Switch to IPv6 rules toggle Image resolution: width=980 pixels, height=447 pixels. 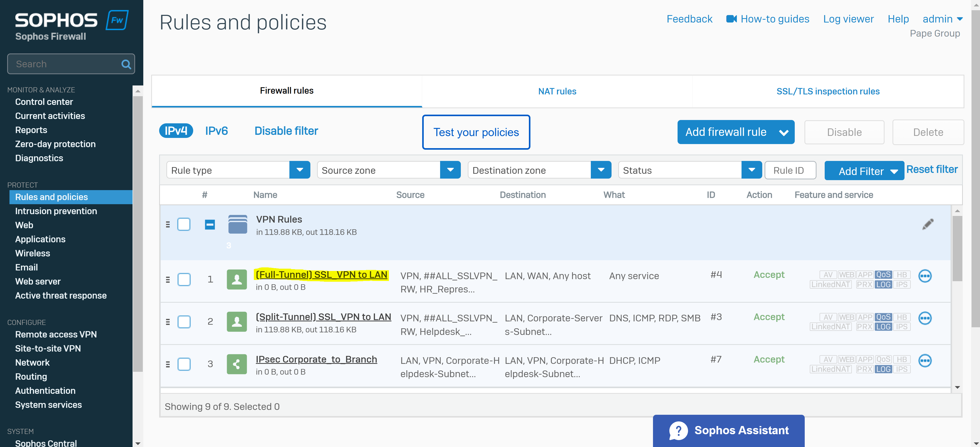pos(216,131)
